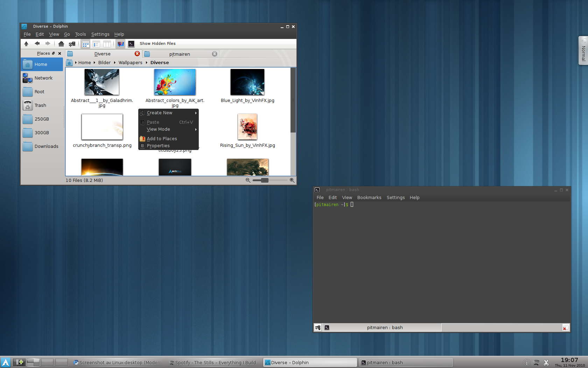Close the pitmairen tab
The height and width of the screenshot is (368, 588).
click(x=215, y=54)
